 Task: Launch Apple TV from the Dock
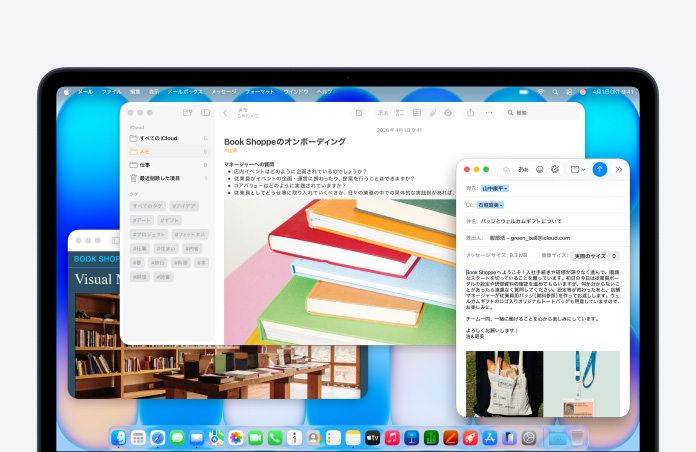pos(372,438)
